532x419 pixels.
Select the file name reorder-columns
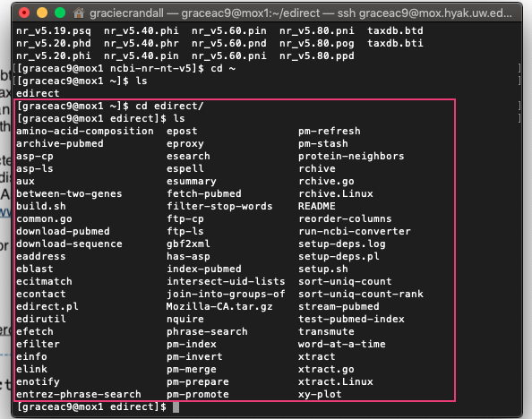tap(345, 218)
